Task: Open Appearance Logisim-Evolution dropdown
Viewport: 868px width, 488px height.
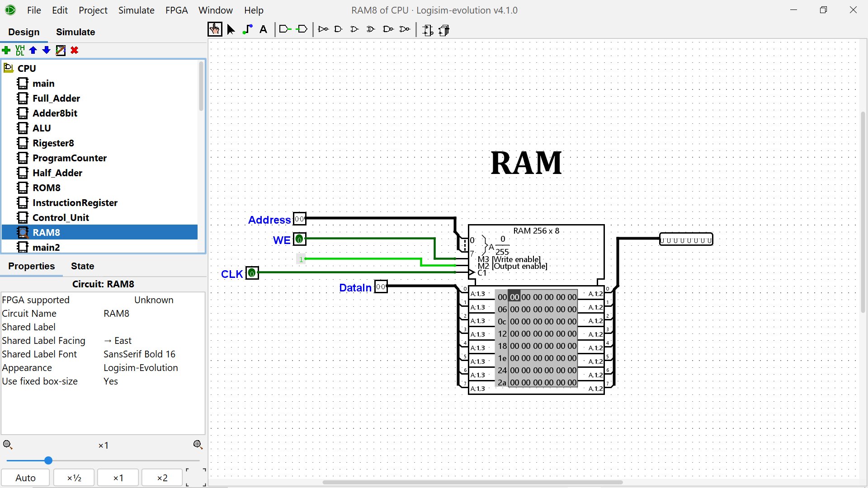Action: click(x=153, y=368)
